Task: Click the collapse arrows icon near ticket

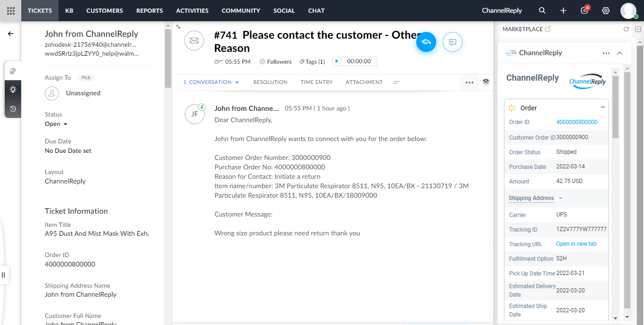Action: (x=178, y=27)
